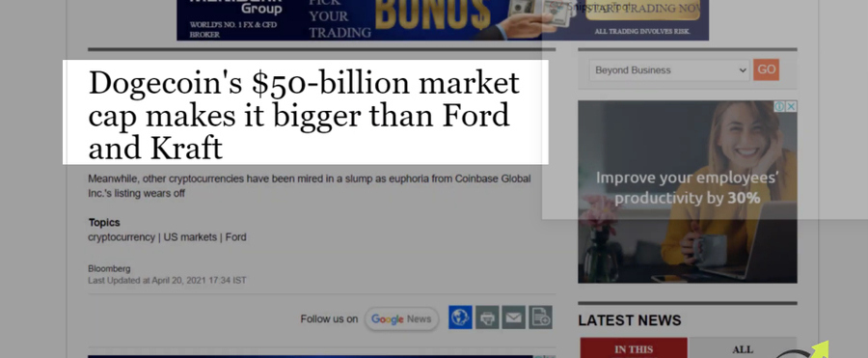868x358 pixels.
Task: Open the ad info icon on the productivity ad
Action: click(x=779, y=106)
